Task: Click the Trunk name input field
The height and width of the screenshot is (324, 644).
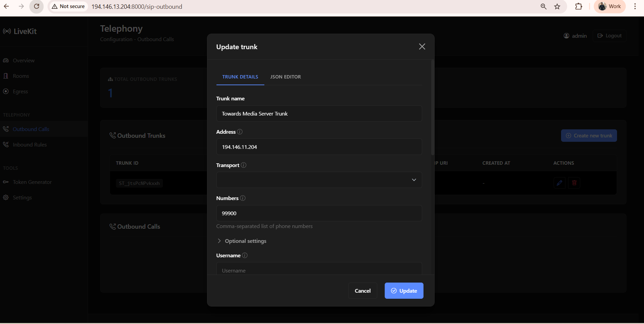Action: click(x=319, y=114)
